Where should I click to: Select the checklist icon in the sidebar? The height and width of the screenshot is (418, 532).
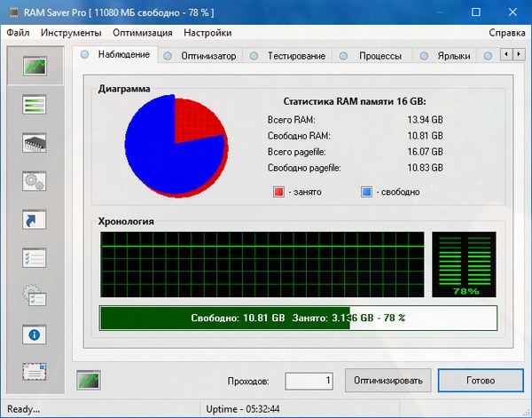(x=35, y=257)
